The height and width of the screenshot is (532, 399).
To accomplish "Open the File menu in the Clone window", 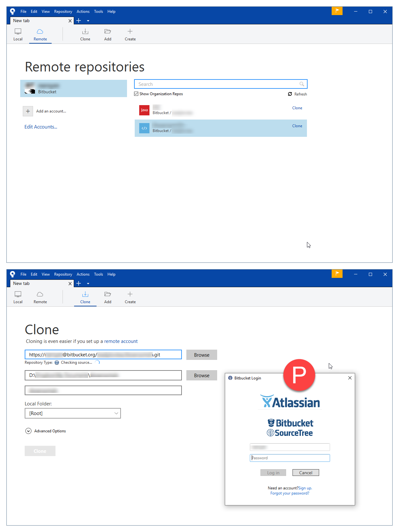I will pos(23,274).
